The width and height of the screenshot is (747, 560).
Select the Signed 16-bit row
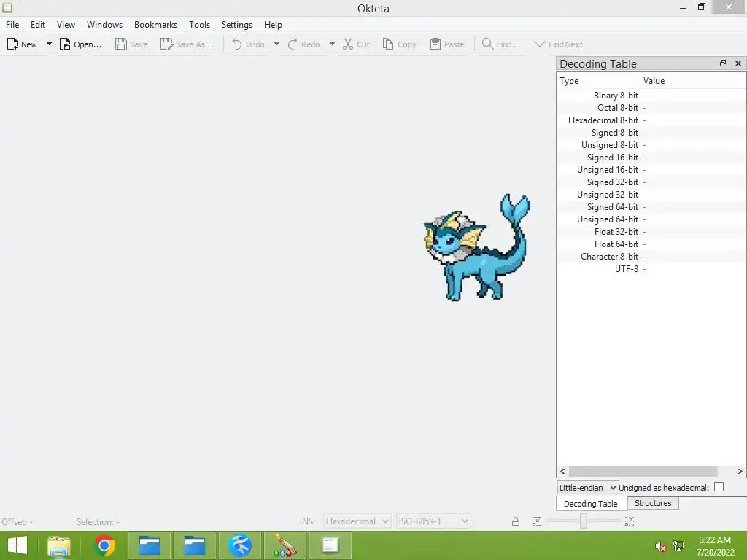pos(651,157)
